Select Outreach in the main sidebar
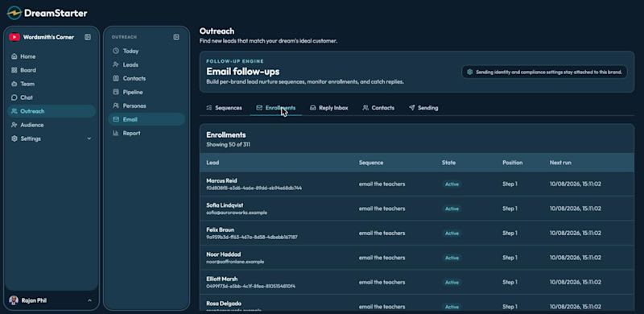Viewport: 644px width, 314px height. [x=52, y=111]
